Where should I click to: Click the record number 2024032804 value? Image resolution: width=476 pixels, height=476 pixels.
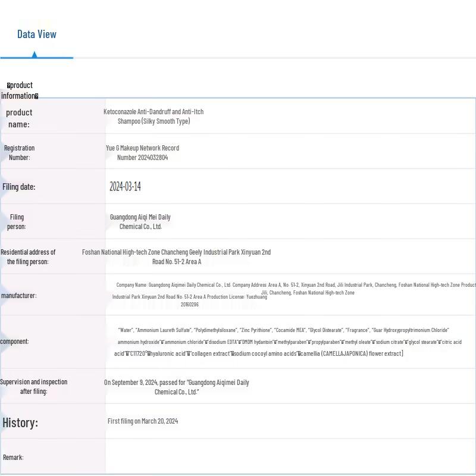coord(142,153)
